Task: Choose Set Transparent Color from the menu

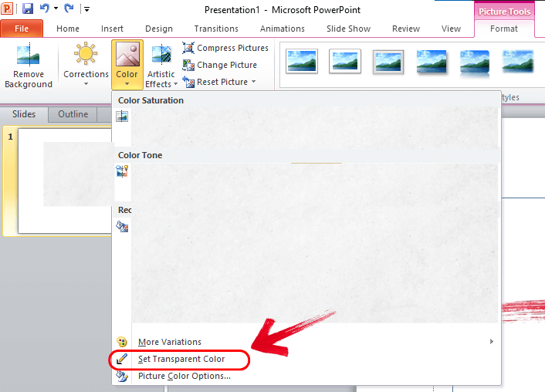Action: pyautogui.click(x=181, y=359)
